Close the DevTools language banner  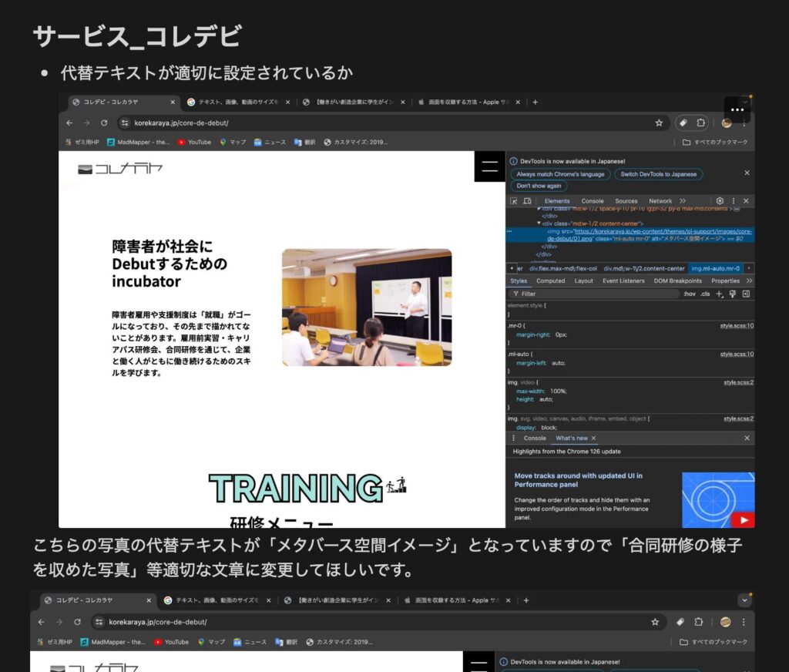point(746,173)
